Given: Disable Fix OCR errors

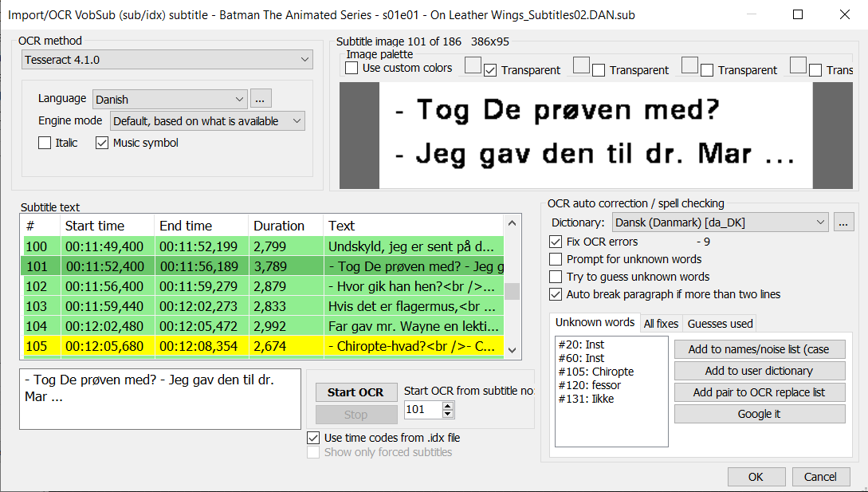Looking at the screenshot, I should tap(554, 241).
